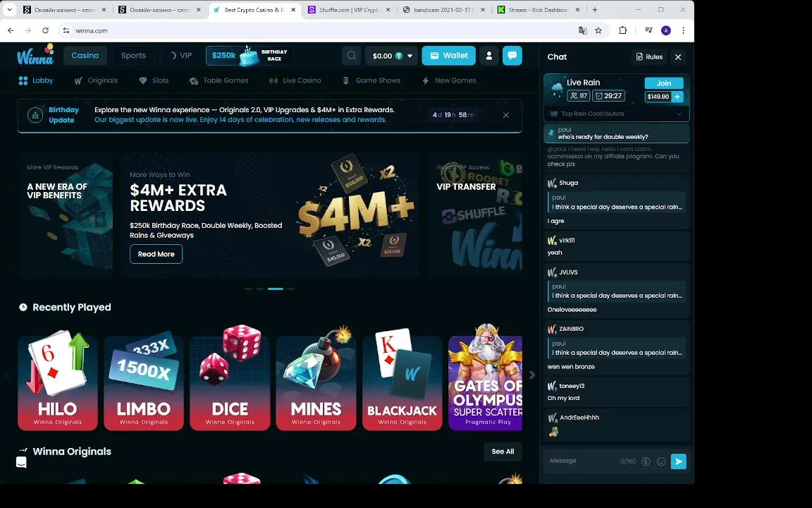812x508 pixels.
Task: Select the Originals category
Action: [x=96, y=80]
